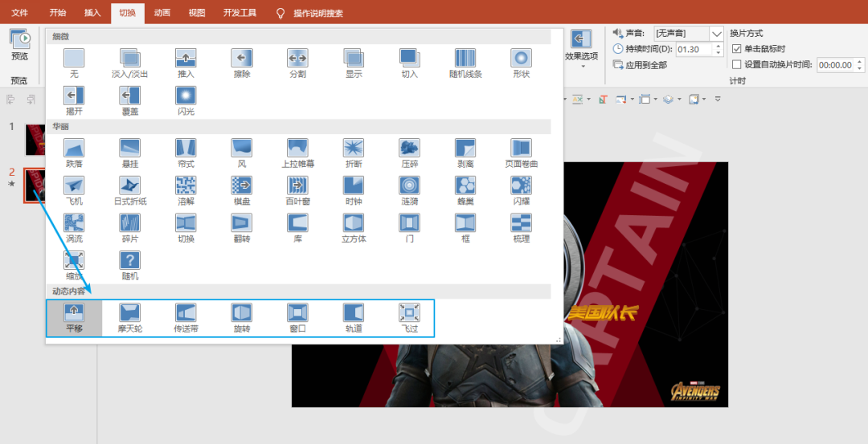Choose the 旋转 rotate transition

point(242,319)
